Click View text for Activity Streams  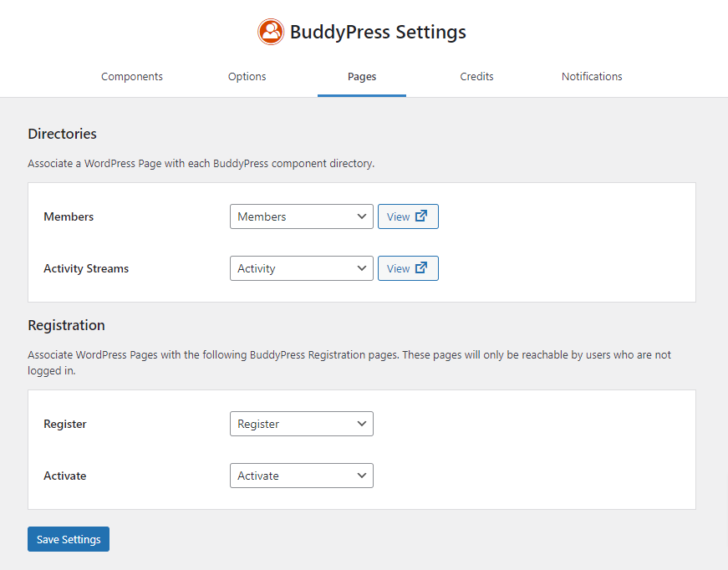tap(399, 269)
